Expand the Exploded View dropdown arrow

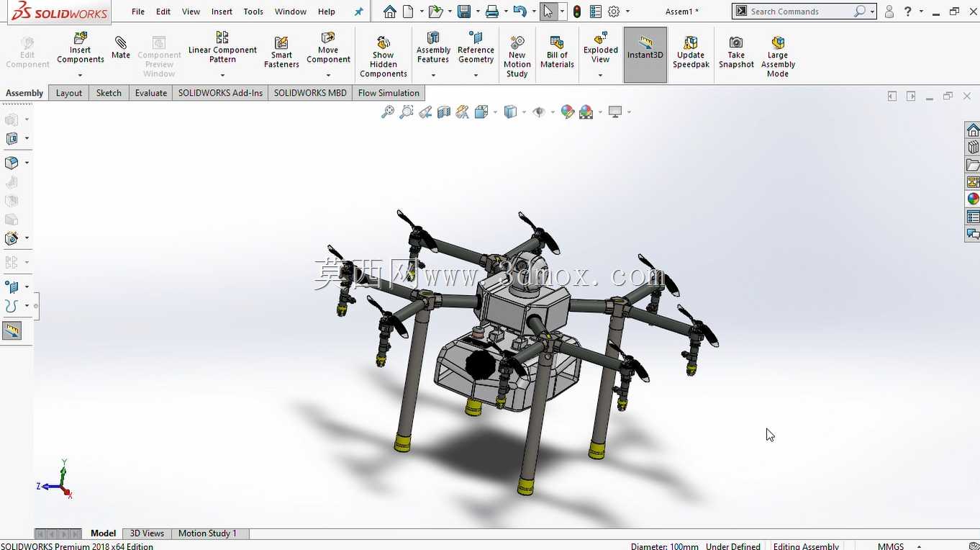600,75
